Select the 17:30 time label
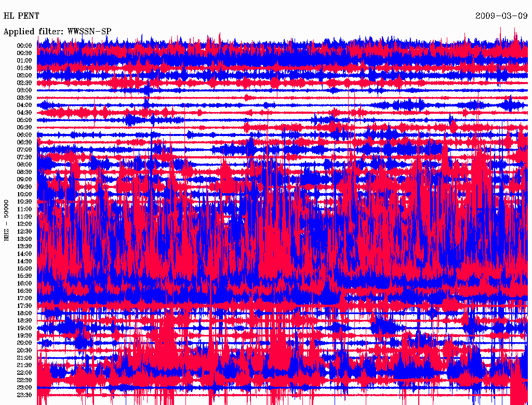Screen dimensions: 532x405 pyautogui.click(x=24, y=306)
